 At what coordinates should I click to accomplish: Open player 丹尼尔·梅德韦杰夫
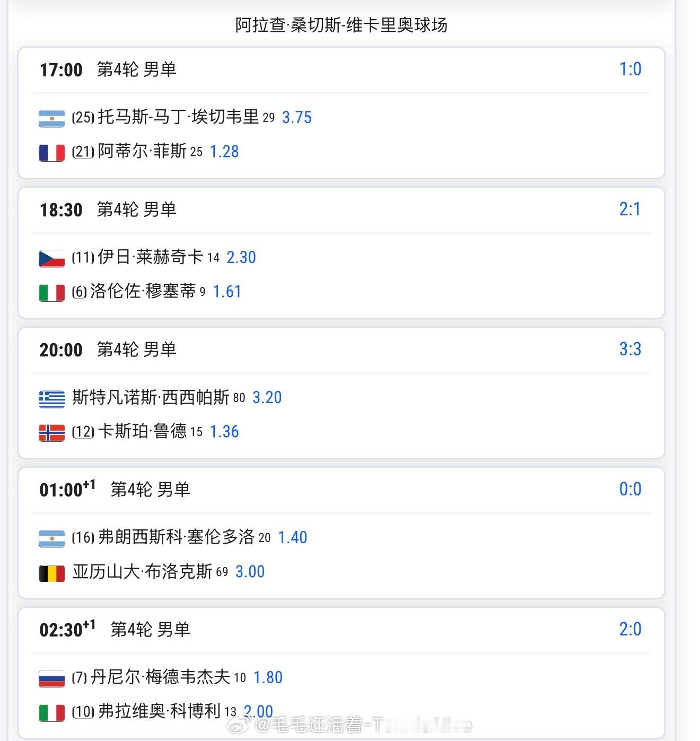click(x=160, y=677)
